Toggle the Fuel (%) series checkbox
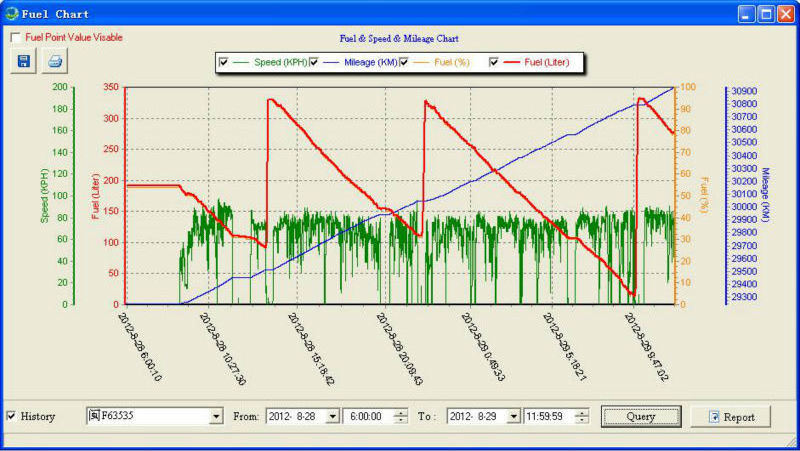Screen dimensions: 800x451 (x=404, y=62)
